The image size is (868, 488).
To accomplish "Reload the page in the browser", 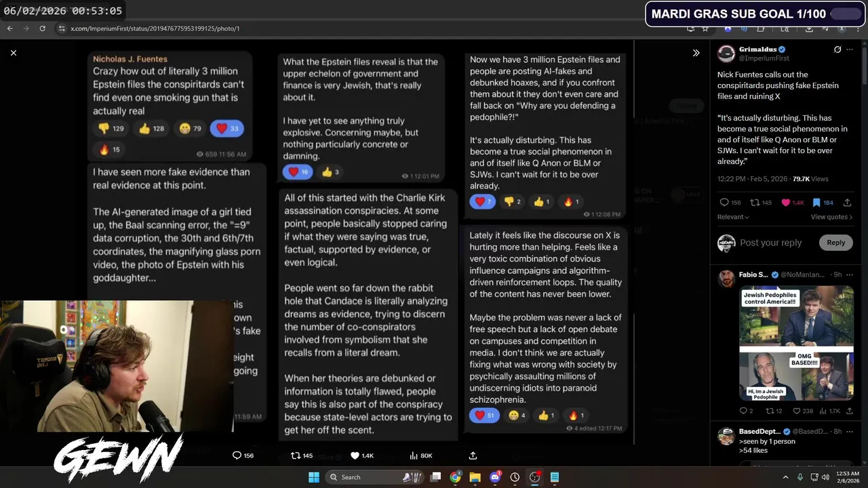I will [42, 28].
